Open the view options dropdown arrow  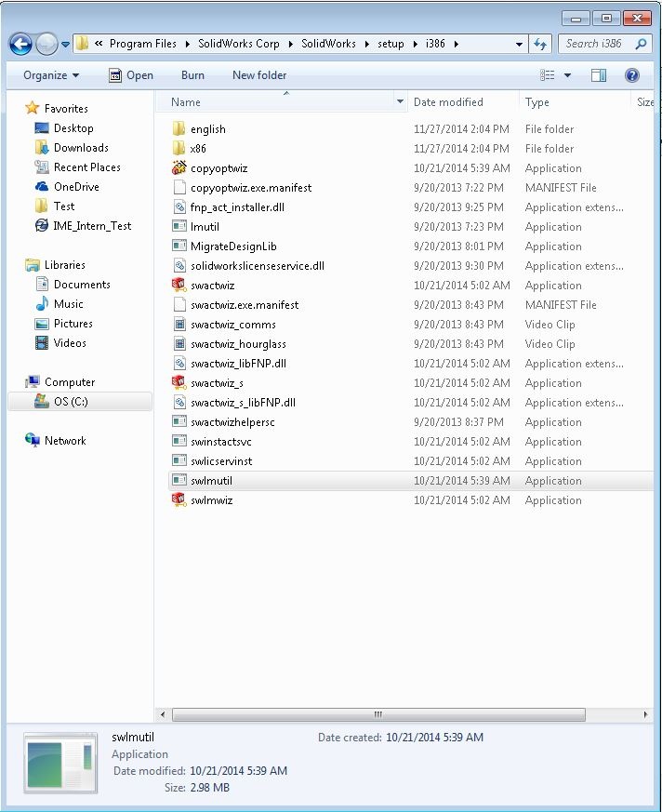(567, 75)
